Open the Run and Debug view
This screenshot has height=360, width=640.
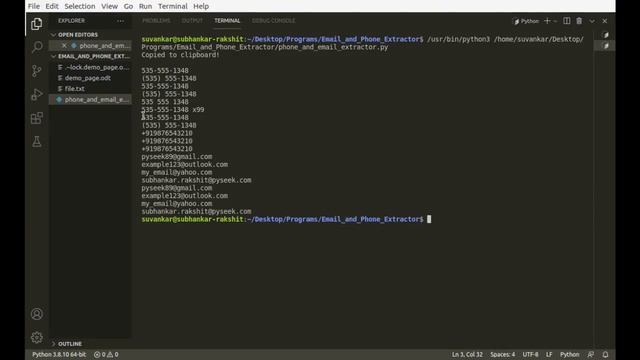37,95
